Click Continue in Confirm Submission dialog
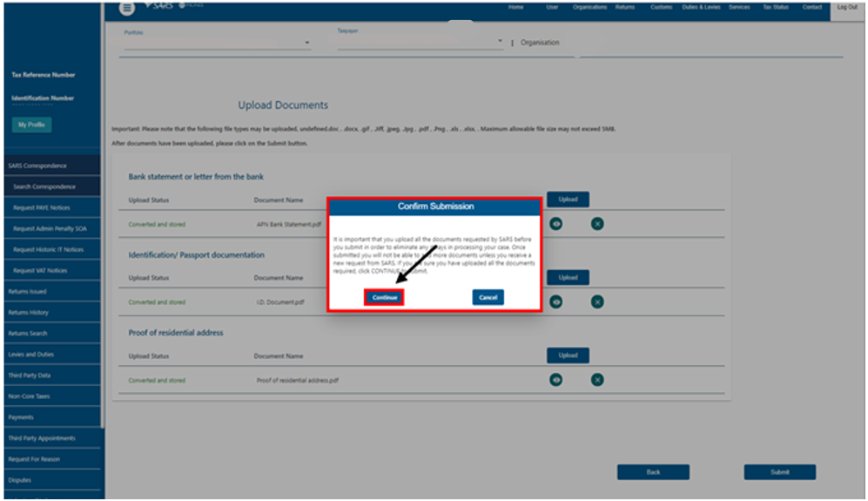Image resolution: width=868 pixels, height=501 pixels. [x=384, y=297]
